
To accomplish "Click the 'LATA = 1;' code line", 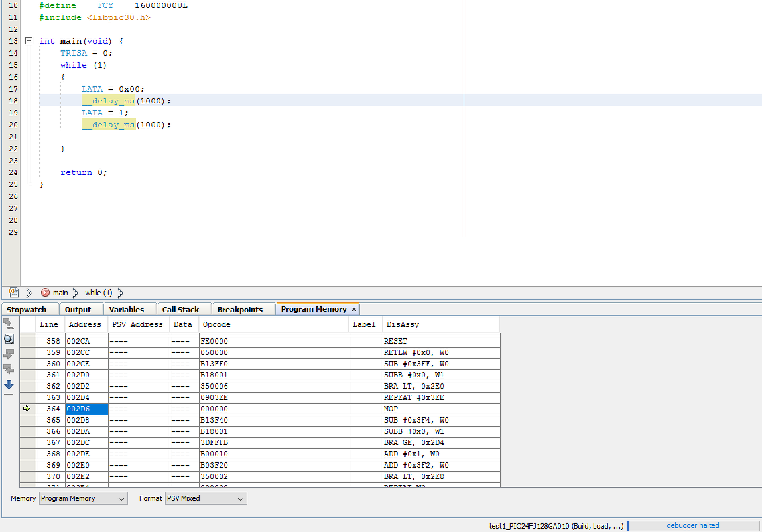I will (105, 113).
